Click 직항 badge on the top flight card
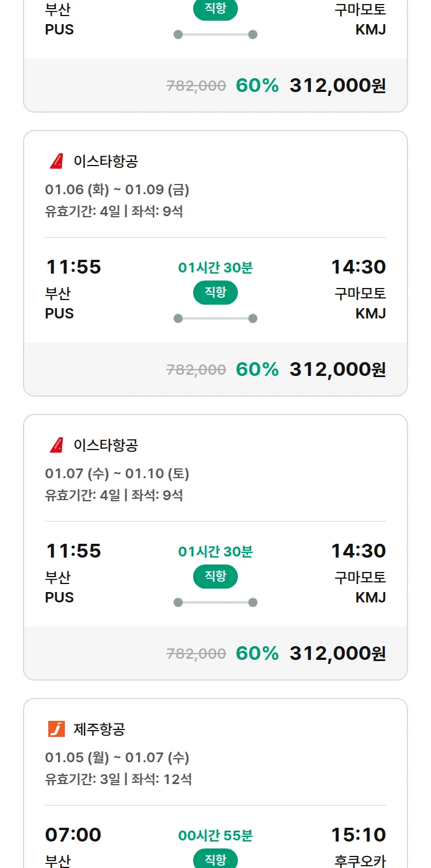431x868 pixels. coord(215,10)
